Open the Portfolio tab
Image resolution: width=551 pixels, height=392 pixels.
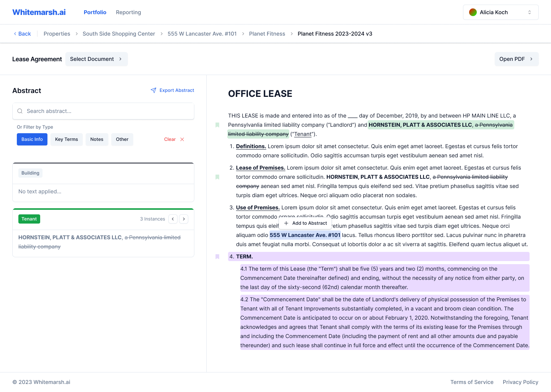pyautogui.click(x=95, y=12)
